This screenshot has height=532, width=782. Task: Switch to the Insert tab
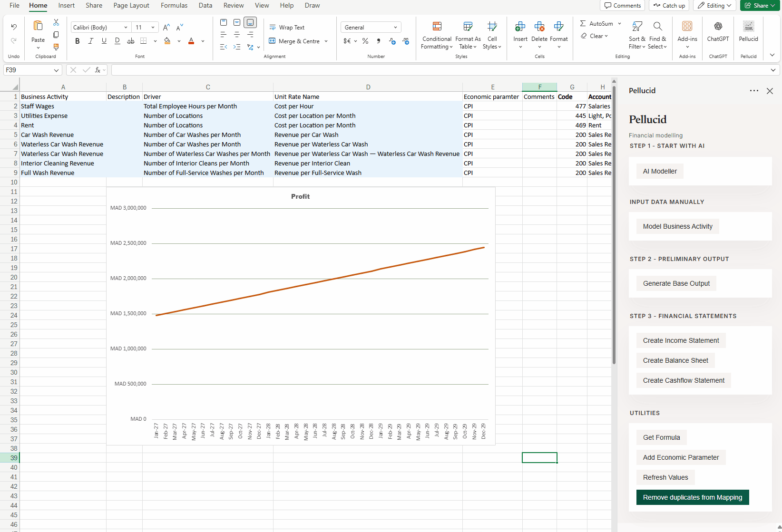(x=67, y=6)
